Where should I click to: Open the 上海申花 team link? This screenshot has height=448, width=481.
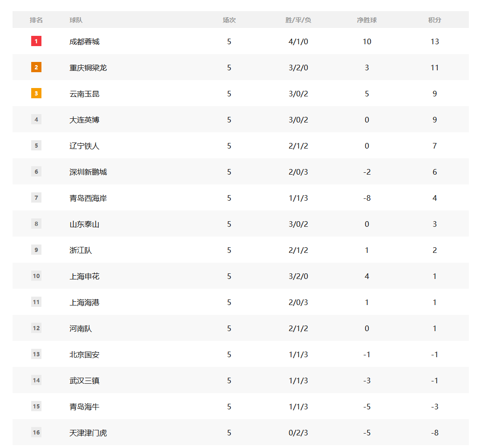84,276
